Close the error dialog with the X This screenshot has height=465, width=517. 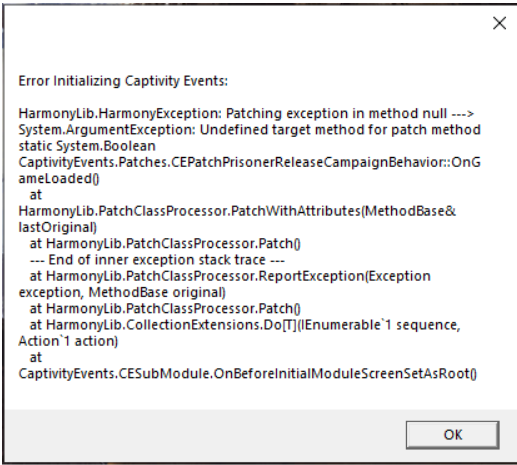[x=499, y=23]
